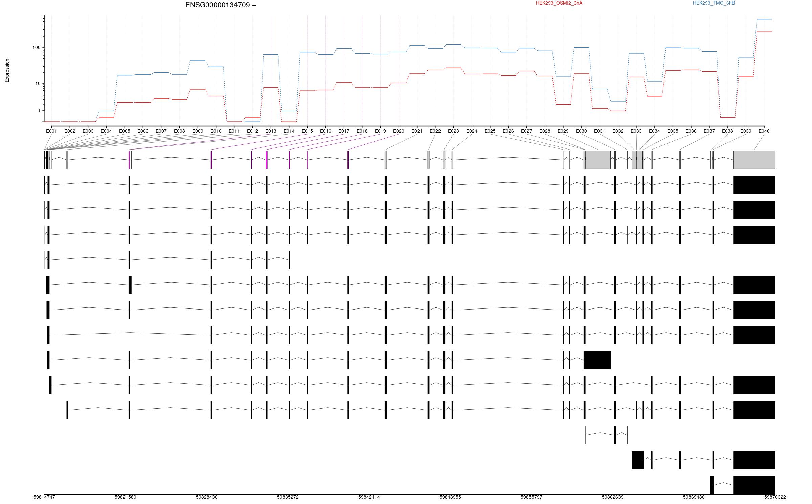Click the Expression axis label

[7, 70]
